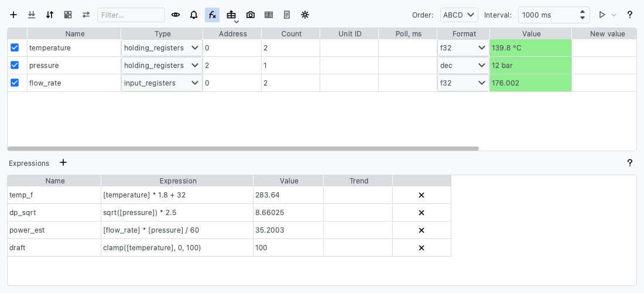
Task: Open the log document icon
Action: (x=287, y=15)
